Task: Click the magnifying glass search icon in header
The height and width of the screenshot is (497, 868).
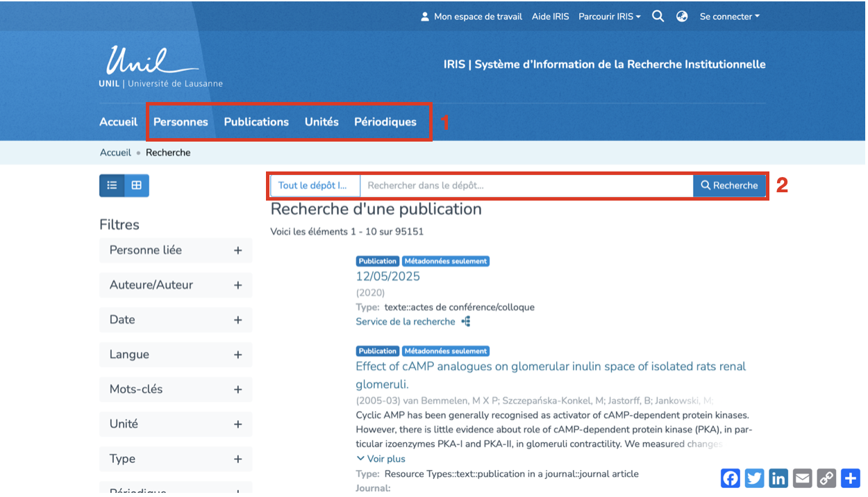Action: tap(658, 17)
